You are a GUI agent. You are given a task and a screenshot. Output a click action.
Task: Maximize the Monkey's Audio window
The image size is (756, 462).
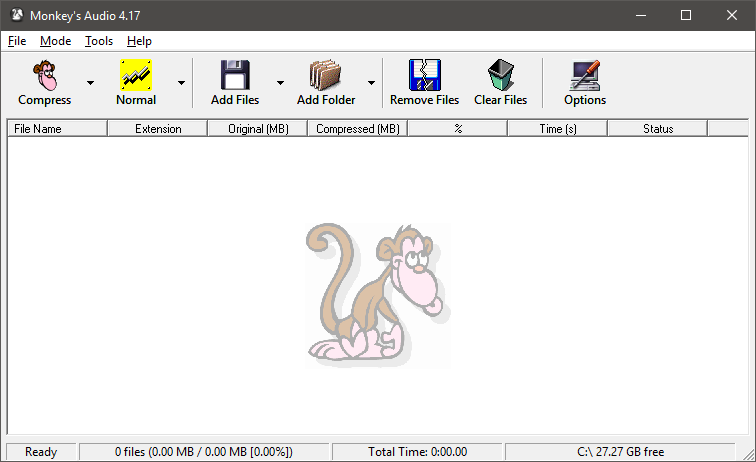686,15
